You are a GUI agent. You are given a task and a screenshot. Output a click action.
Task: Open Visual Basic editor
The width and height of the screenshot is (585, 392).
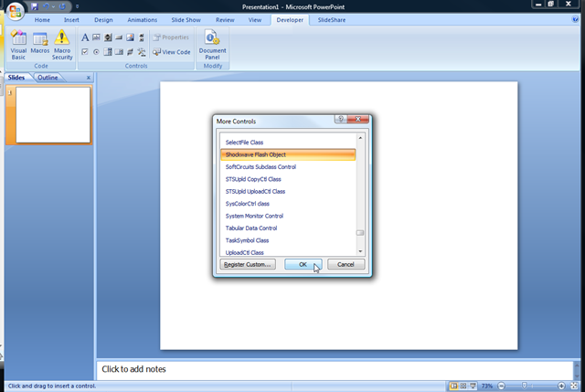pyautogui.click(x=18, y=45)
